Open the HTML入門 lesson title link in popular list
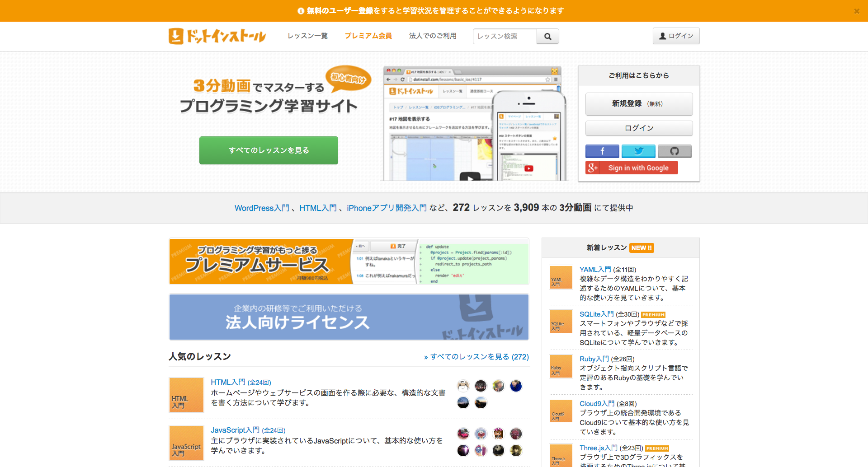Screen dimensions: 868x467 click(228, 383)
